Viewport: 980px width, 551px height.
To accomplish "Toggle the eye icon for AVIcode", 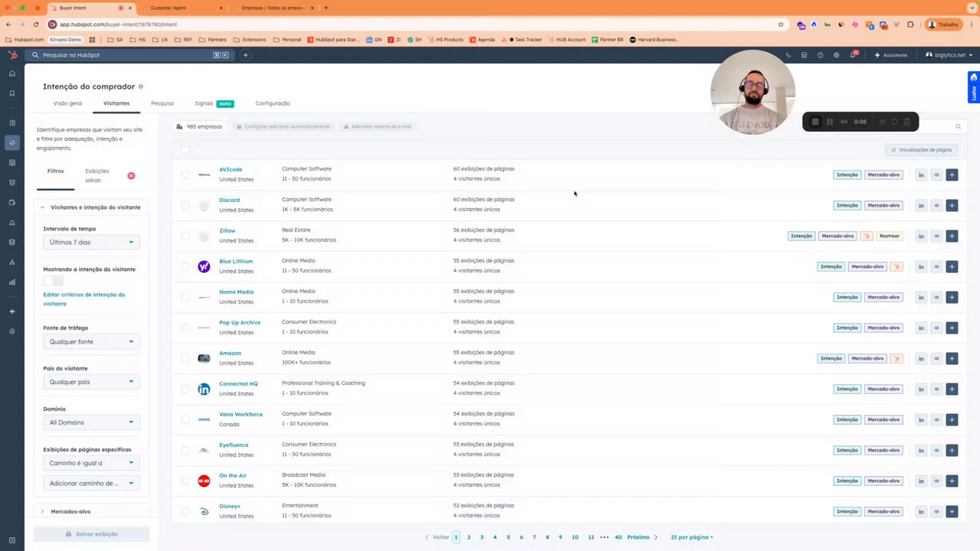I will point(936,174).
